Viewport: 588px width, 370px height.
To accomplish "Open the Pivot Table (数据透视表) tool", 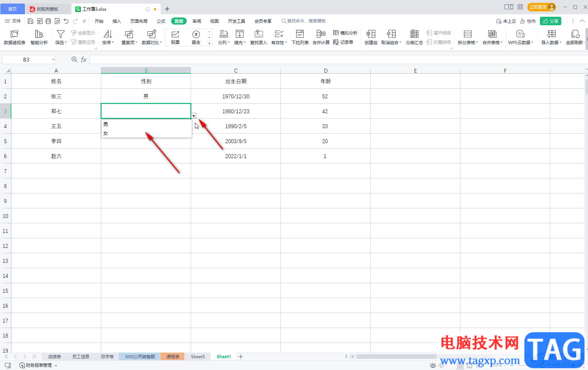I will coord(14,37).
